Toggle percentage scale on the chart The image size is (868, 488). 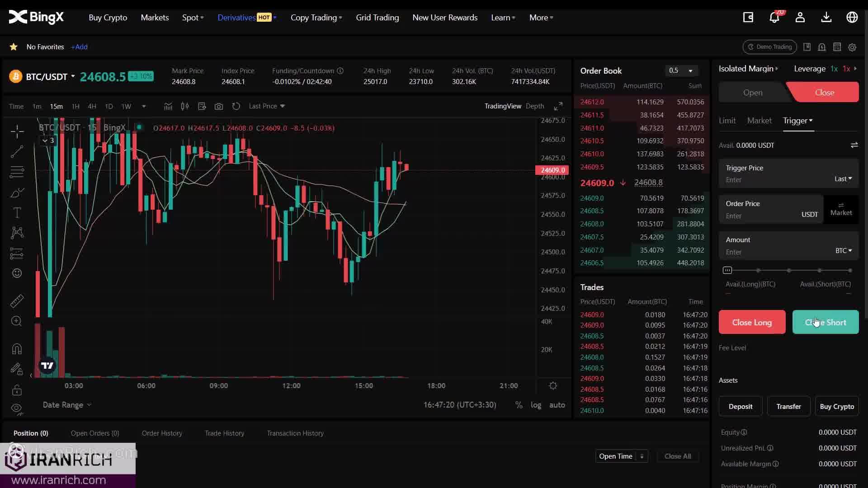[x=519, y=405]
